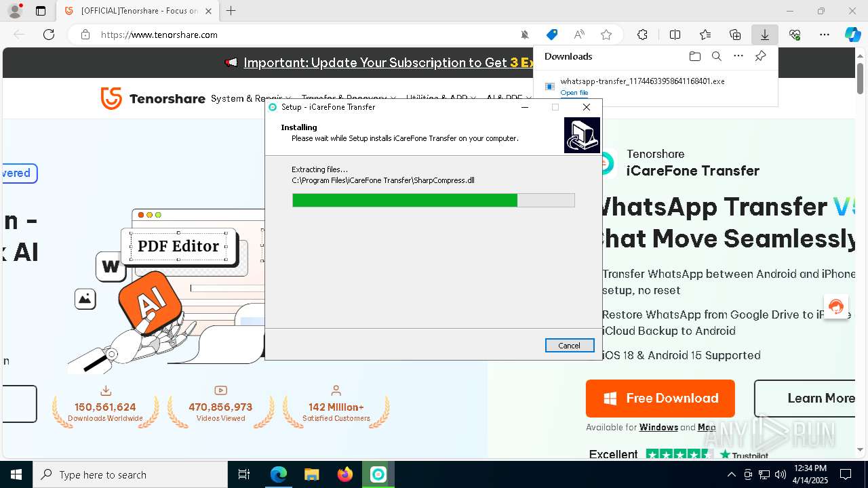Open the Favorites list
This screenshot has width=868, height=488.
tap(705, 35)
